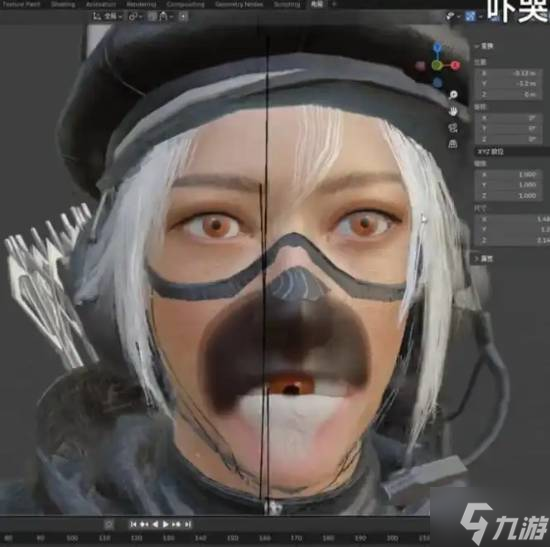Click the red X axis on navigation gizmo
Screen dimensions: 550x547
(x=455, y=65)
